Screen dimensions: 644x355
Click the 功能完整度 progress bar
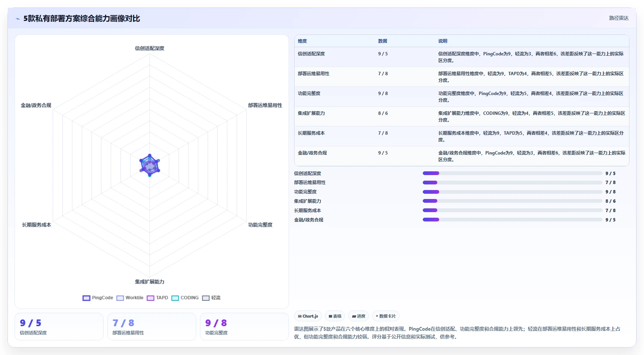click(512, 192)
